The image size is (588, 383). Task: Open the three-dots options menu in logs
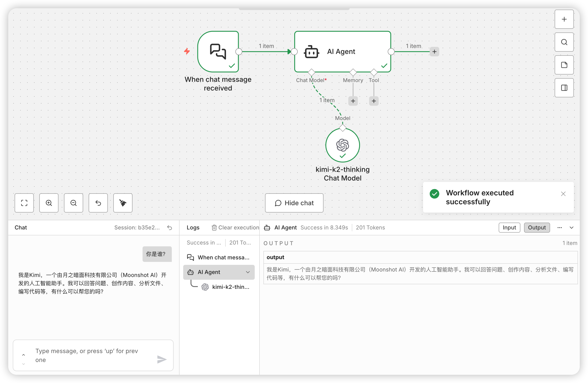(559, 228)
